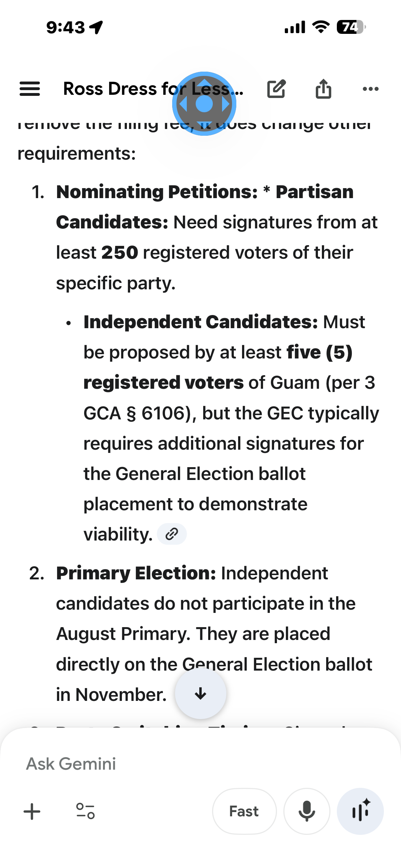Start voice input with microphone

pyautogui.click(x=307, y=811)
